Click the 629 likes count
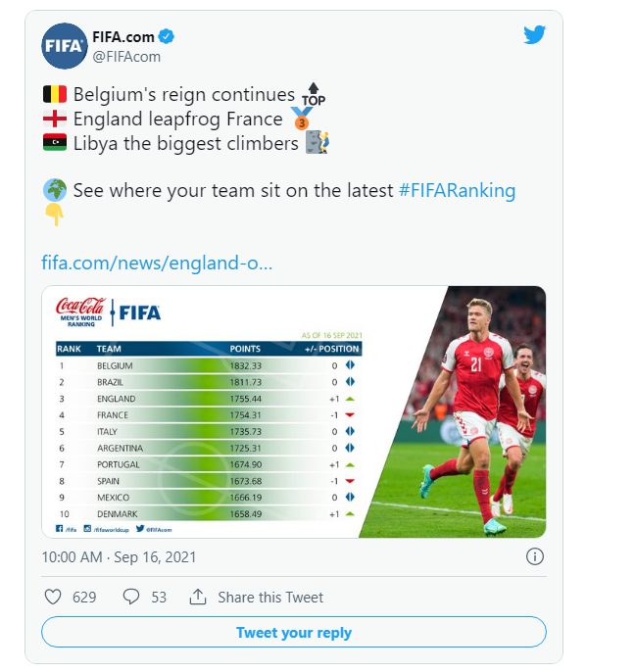Viewport: 635px width, 672px height. point(85,597)
